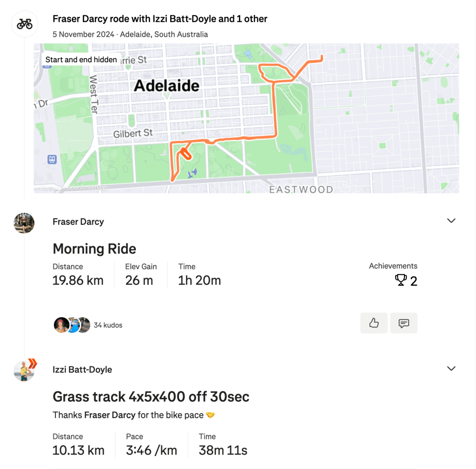Click the kudos givers' avatar cluster
Viewport: 476px width, 469px height.
coord(72,325)
